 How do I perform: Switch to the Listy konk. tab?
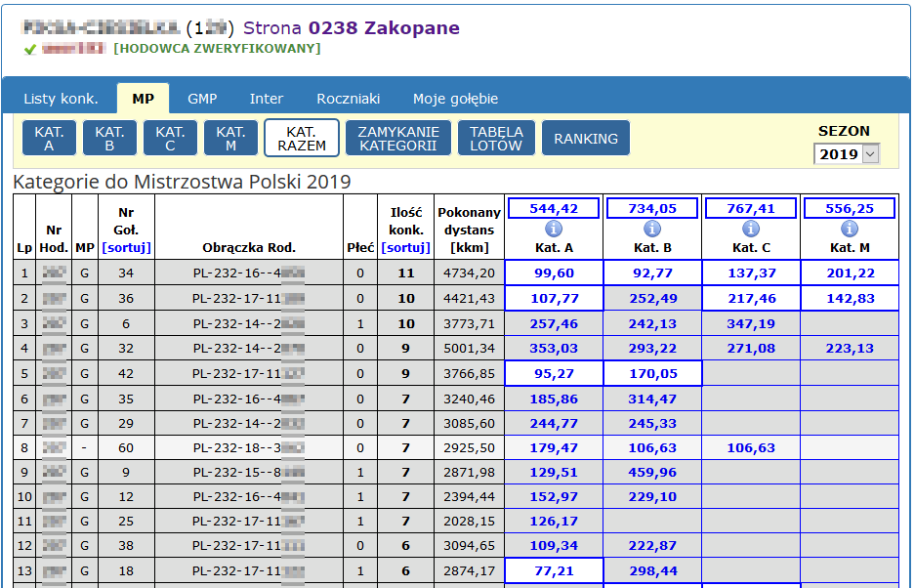pos(61,99)
